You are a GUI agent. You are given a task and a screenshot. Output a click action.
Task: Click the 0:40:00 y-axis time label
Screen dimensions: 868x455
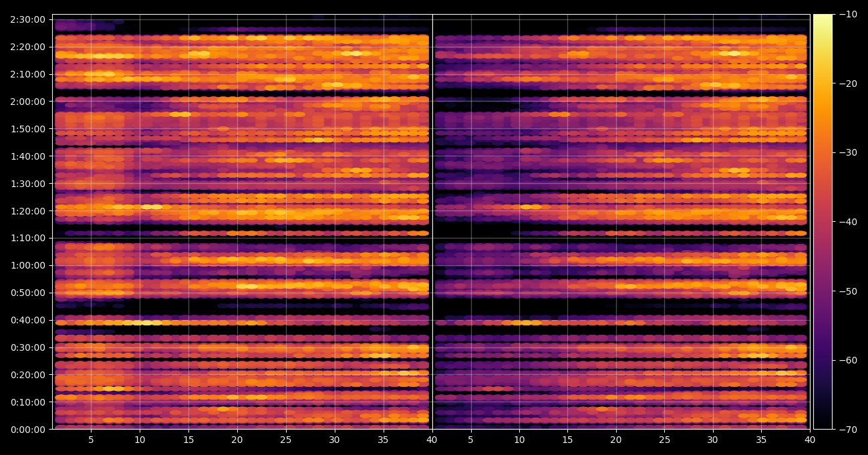(28, 320)
